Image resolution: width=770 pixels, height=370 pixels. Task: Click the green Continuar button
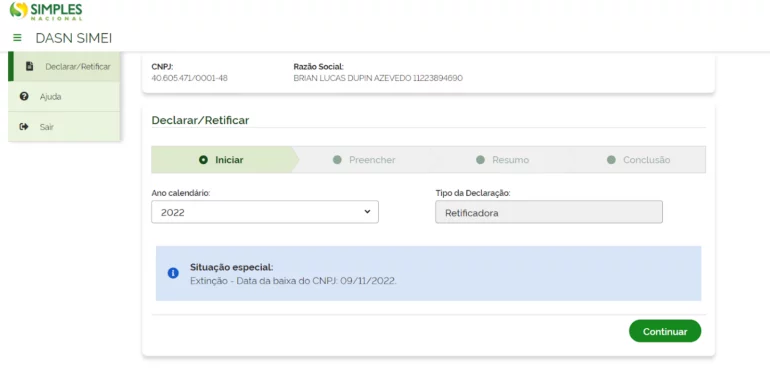(665, 331)
